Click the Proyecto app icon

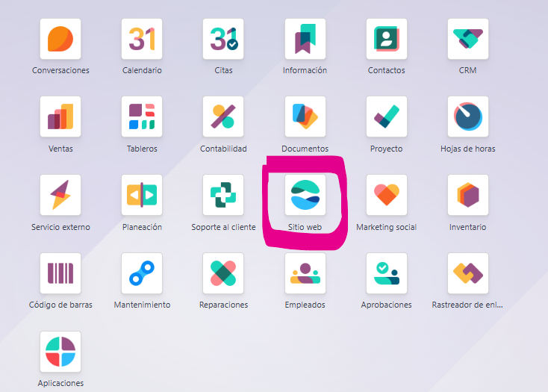[386, 117]
